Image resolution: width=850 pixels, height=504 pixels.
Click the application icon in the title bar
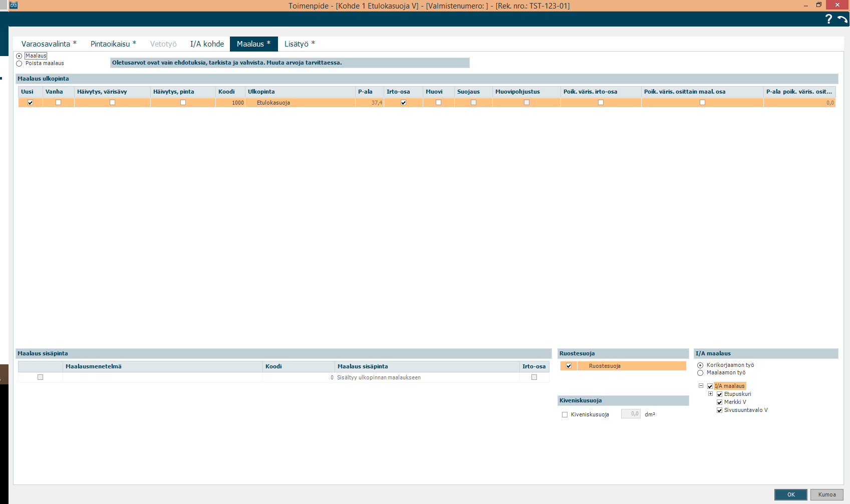(x=14, y=5)
